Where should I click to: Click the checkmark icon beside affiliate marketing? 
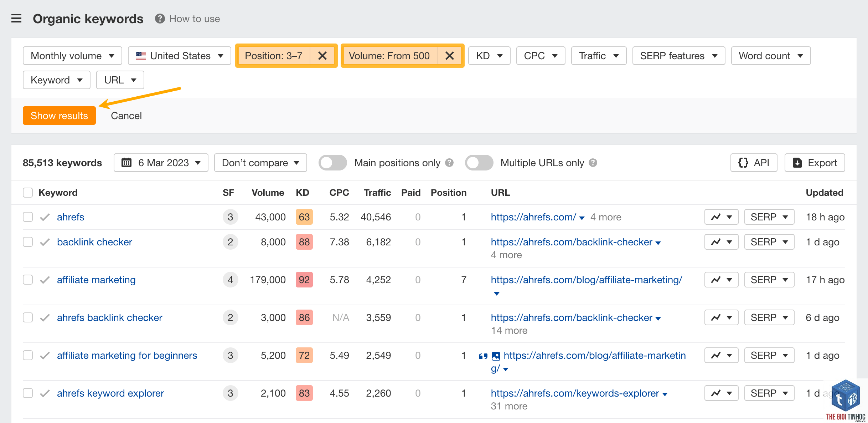45,280
